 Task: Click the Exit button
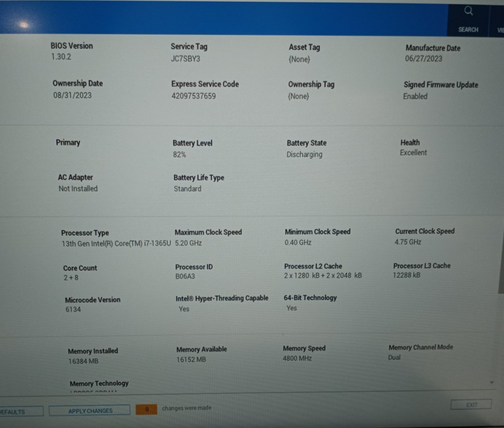coord(471,405)
